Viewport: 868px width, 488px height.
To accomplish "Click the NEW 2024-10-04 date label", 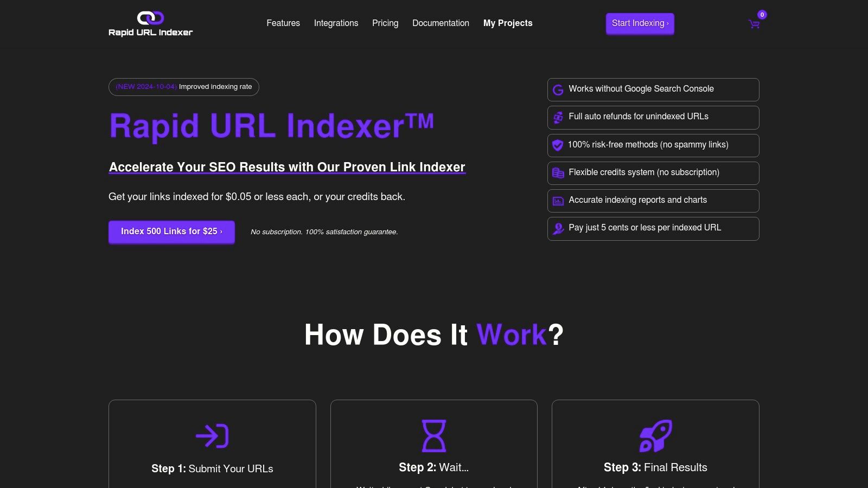I will pos(146,87).
